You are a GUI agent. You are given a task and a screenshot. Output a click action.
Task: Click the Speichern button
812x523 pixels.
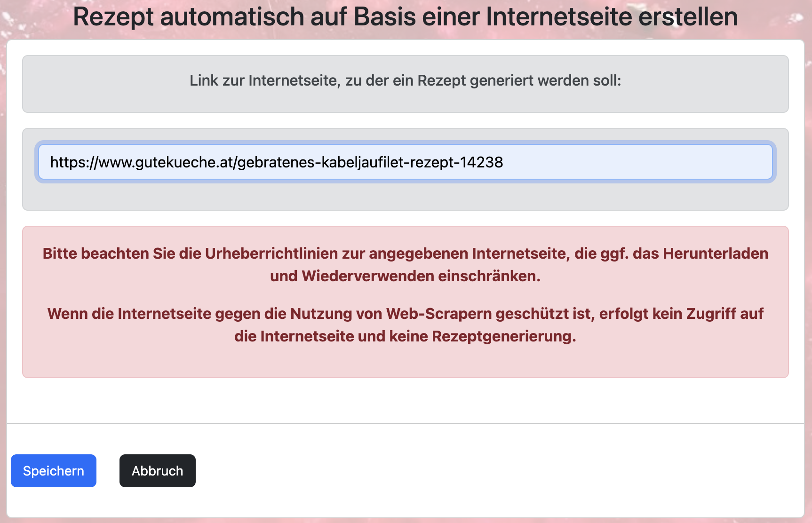click(54, 471)
